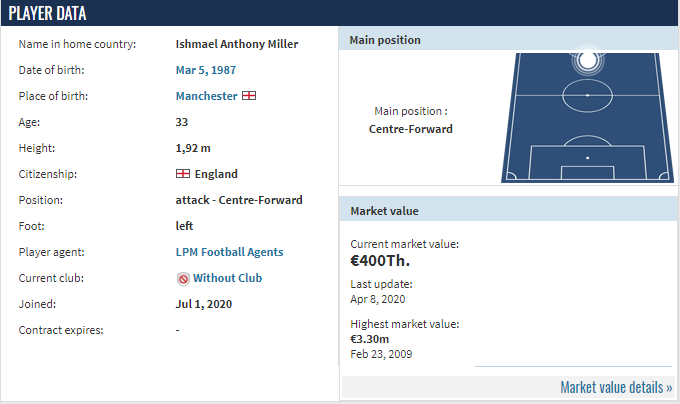Click the Without Club crest icon
680x404 pixels.
pos(183,279)
